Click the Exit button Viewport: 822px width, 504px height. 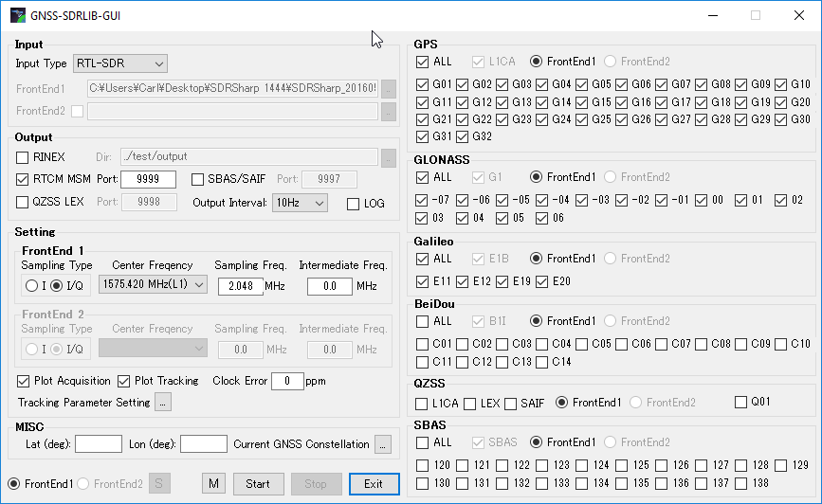pyautogui.click(x=374, y=484)
